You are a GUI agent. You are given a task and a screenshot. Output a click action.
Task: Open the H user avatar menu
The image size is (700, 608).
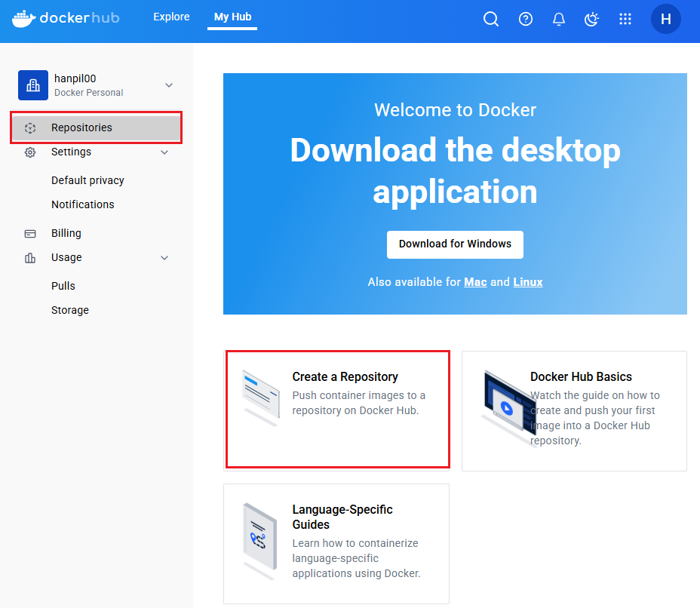(665, 19)
